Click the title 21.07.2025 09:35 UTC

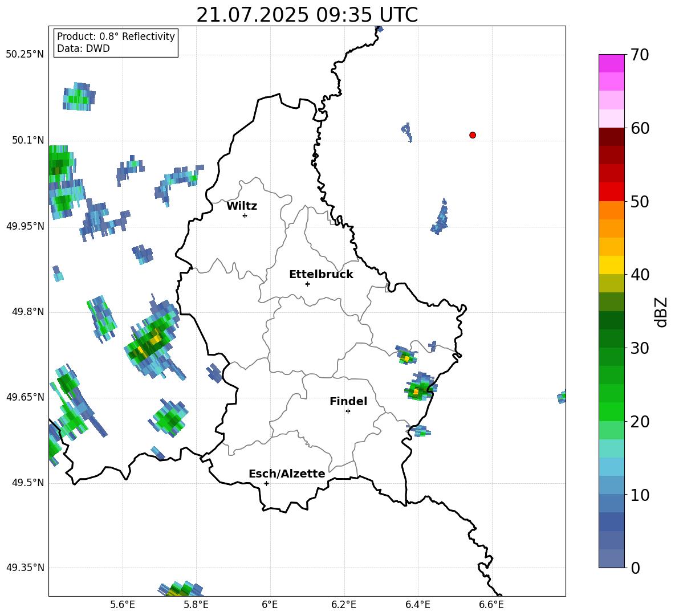pos(307,15)
